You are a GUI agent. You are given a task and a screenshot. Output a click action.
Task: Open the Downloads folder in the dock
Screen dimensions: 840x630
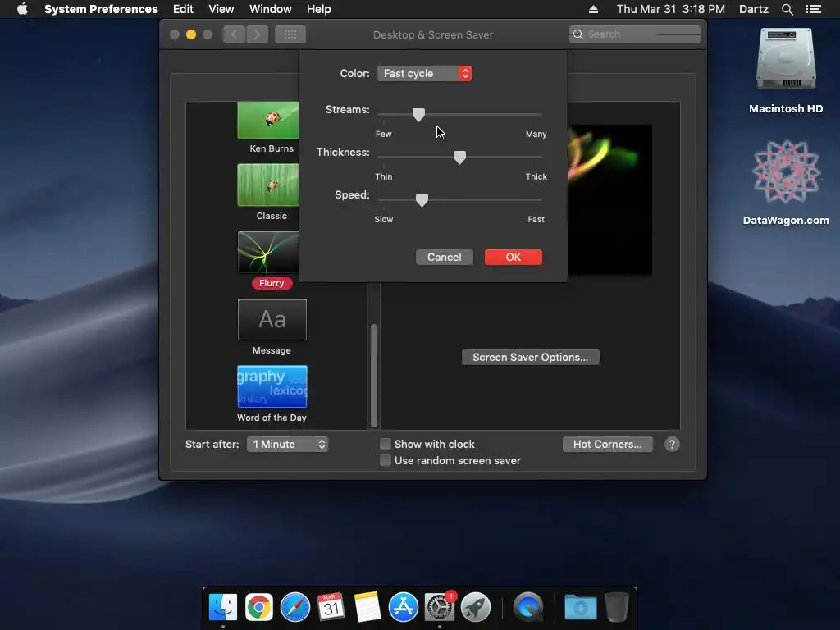[580, 608]
